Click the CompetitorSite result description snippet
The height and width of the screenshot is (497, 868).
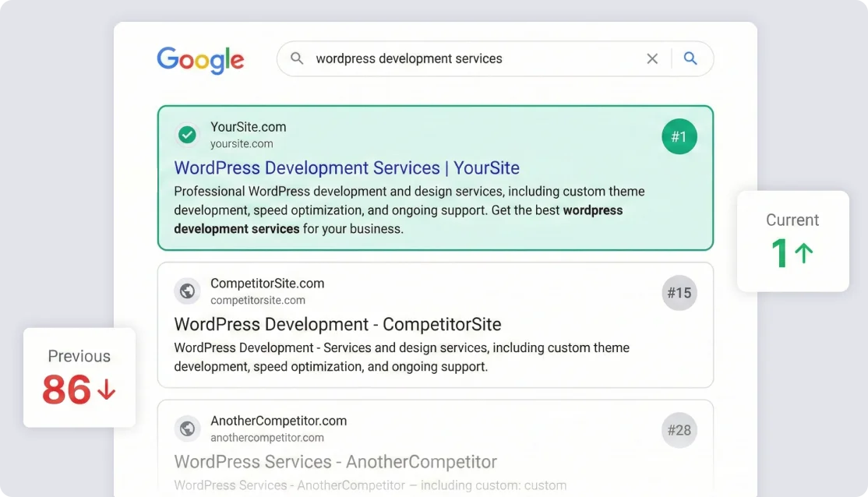click(x=401, y=357)
